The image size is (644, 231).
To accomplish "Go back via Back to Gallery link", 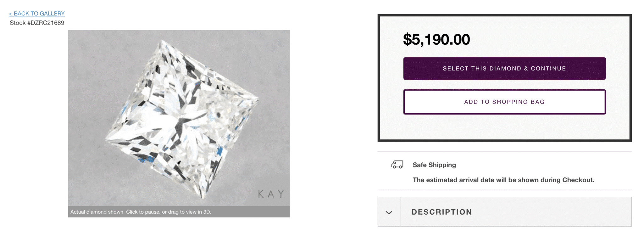I will (x=37, y=14).
